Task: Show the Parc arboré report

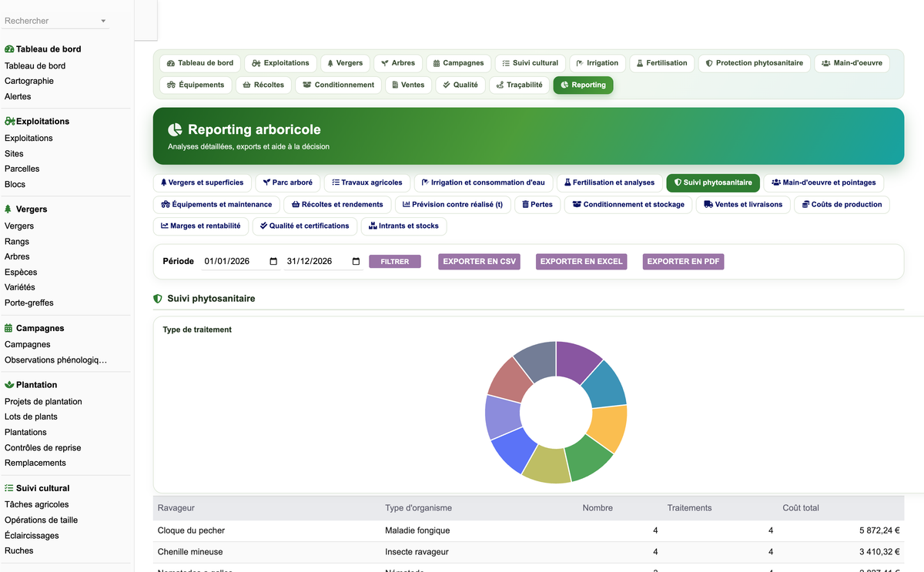Action: [287, 182]
